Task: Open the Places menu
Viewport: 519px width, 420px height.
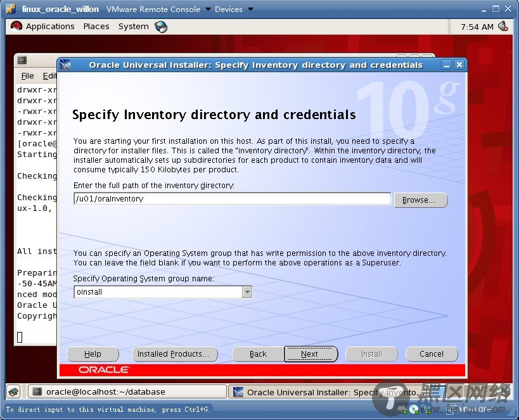Action: [x=96, y=27]
